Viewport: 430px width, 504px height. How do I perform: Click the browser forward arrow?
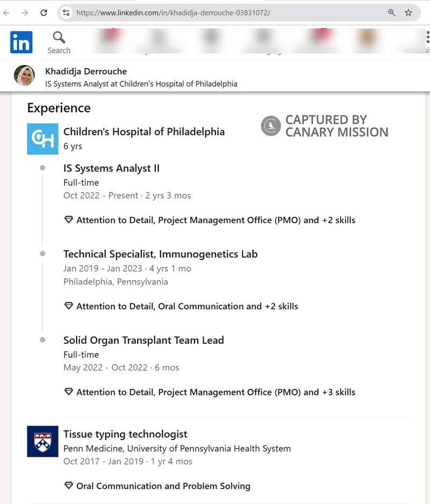tap(25, 13)
